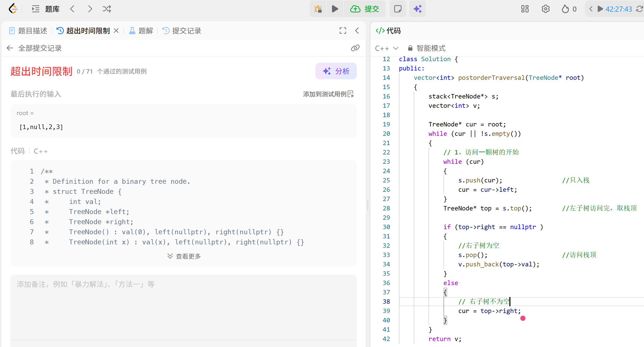Click the 分析 analyze button

(336, 71)
